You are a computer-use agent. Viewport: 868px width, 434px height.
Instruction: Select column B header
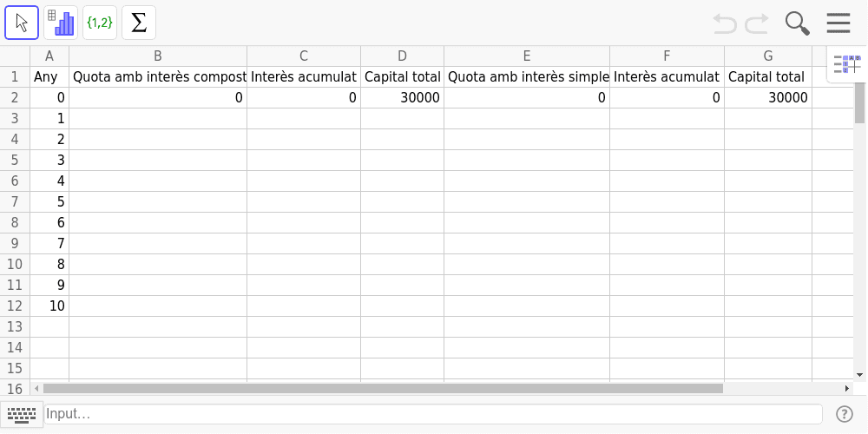(158, 56)
